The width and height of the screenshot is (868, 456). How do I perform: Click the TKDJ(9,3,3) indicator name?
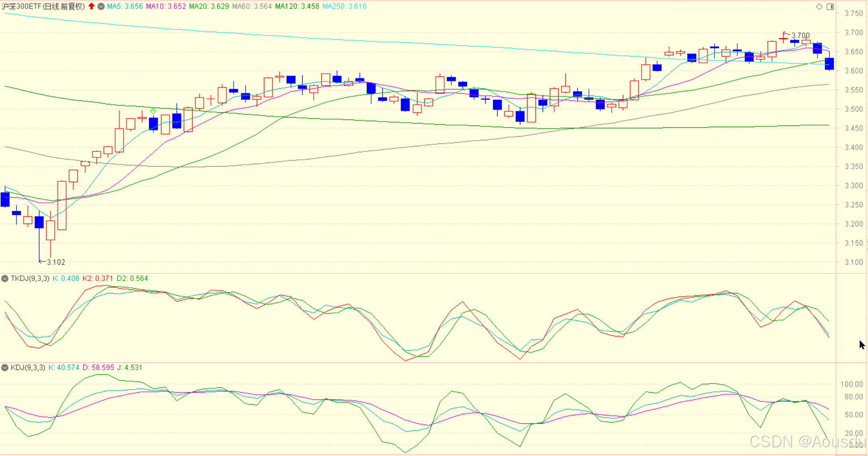[30, 278]
